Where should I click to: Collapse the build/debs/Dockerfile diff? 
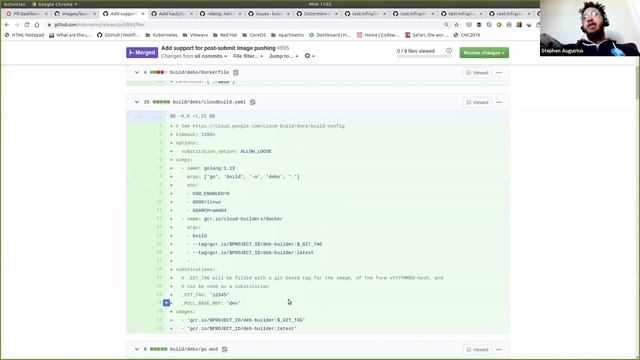(137, 72)
